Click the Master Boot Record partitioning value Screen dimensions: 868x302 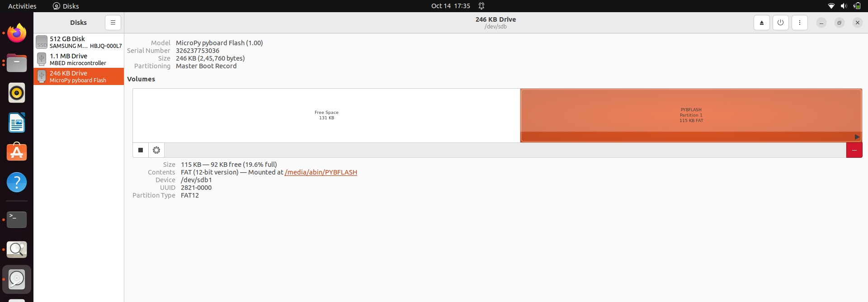point(206,66)
